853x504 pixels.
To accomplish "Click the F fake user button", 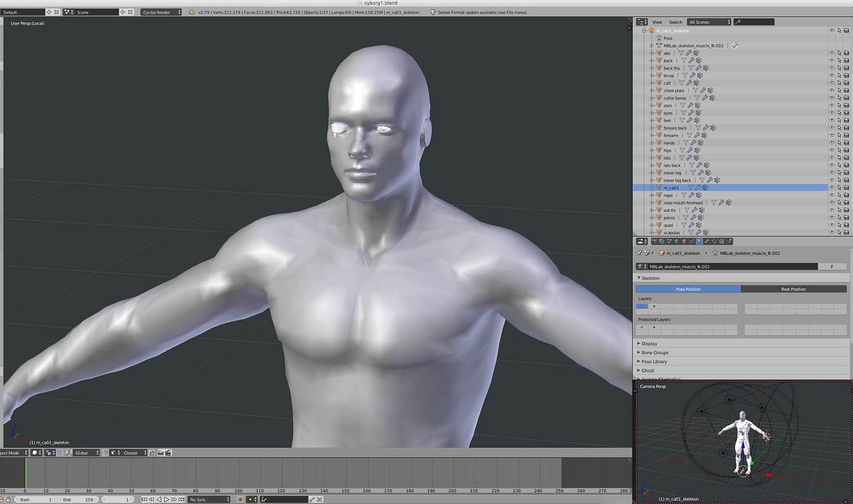I will (832, 267).
